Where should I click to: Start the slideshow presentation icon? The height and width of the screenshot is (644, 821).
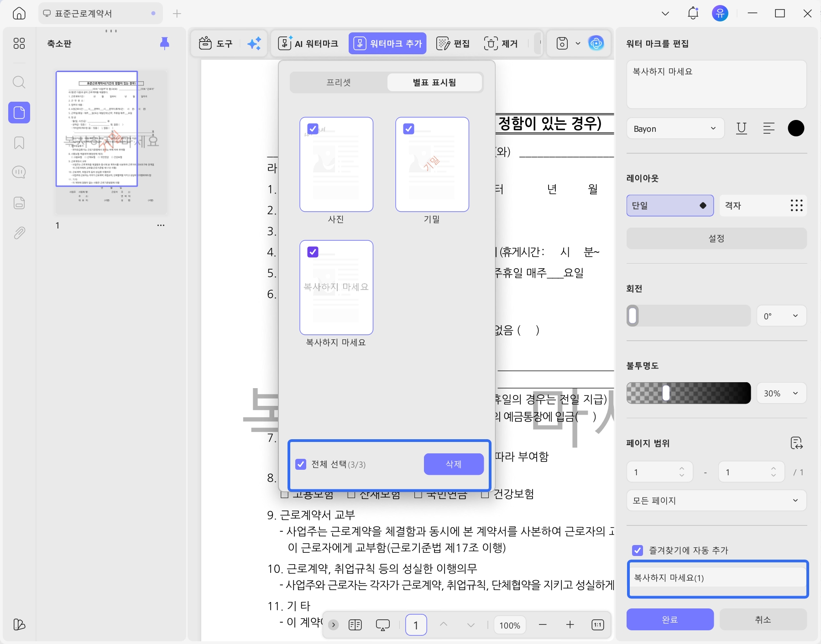[x=382, y=625]
